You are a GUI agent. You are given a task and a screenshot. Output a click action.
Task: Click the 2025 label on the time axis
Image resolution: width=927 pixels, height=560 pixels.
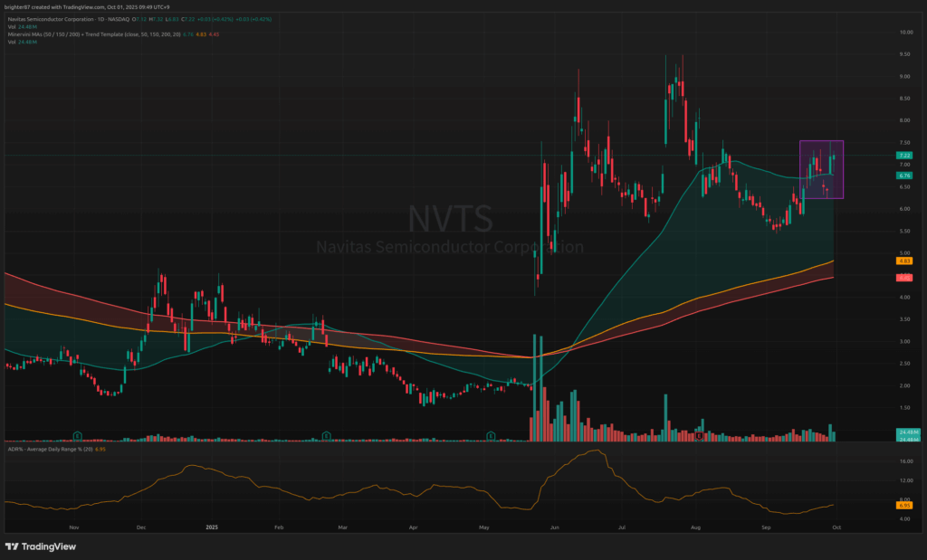click(212, 526)
